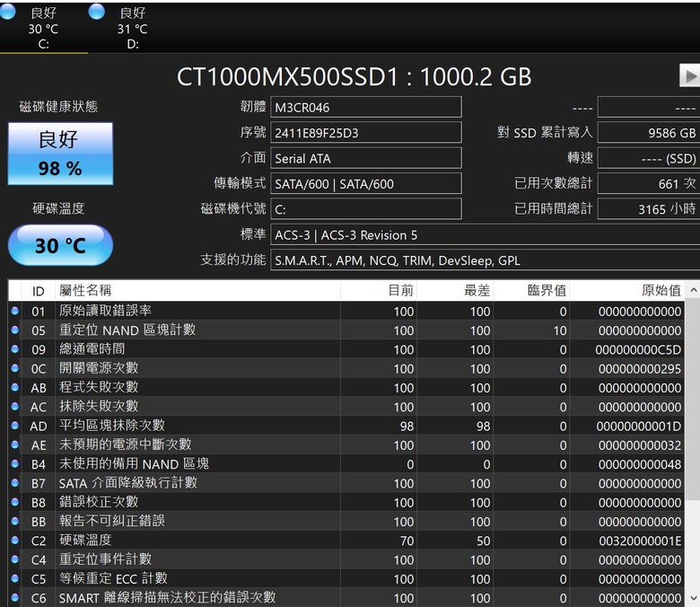Click the status dot for row 01
This screenshot has height=607, width=700.
click(x=14, y=311)
